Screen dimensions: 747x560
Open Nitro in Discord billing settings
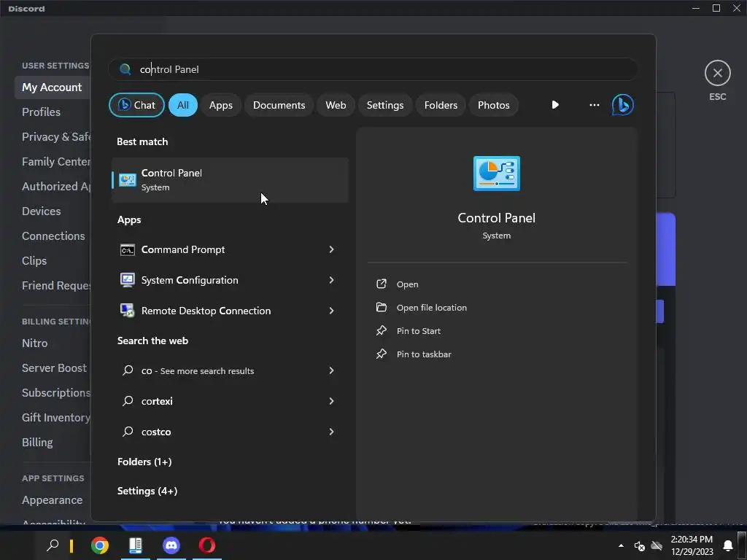tap(35, 343)
